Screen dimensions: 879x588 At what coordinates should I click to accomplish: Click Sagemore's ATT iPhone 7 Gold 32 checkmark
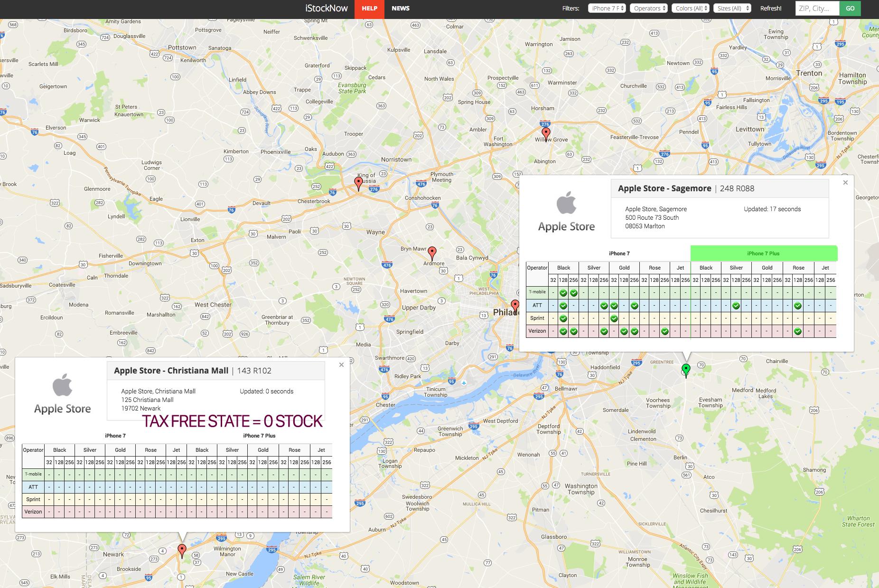614,306
